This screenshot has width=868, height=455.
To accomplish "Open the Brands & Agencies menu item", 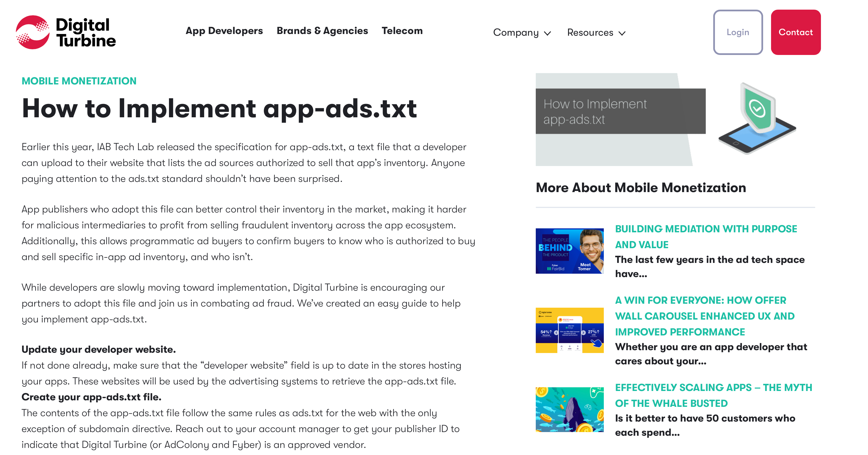I will (x=322, y=31).
